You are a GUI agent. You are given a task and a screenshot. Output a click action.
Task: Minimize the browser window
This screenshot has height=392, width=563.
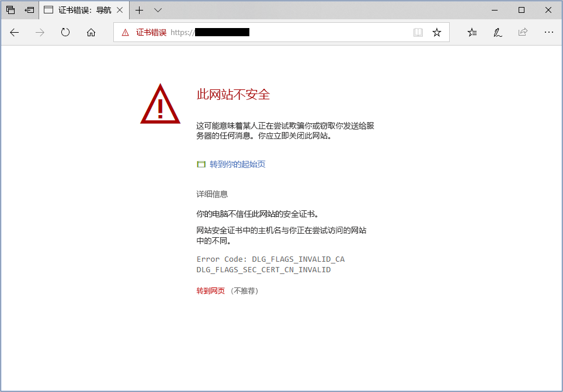click(x=495, y=10)
